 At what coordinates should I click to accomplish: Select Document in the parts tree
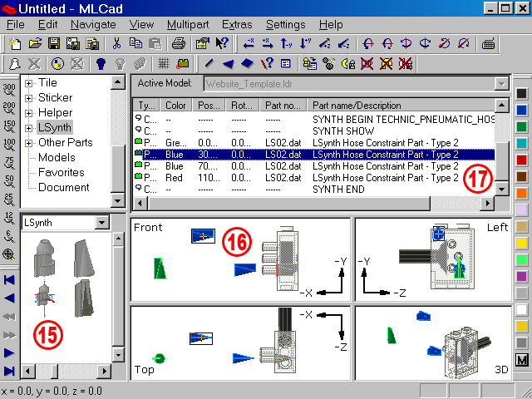point(63,187)
